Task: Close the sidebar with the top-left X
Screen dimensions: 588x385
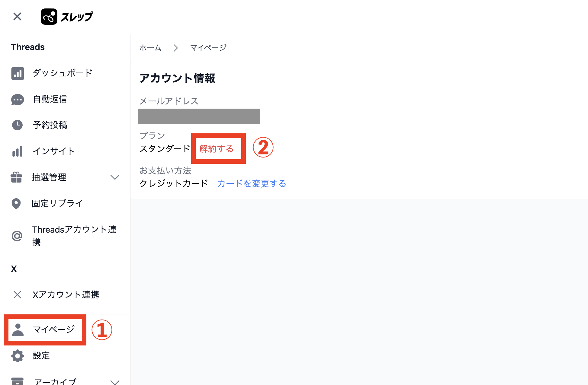Action: coord(17,17)
